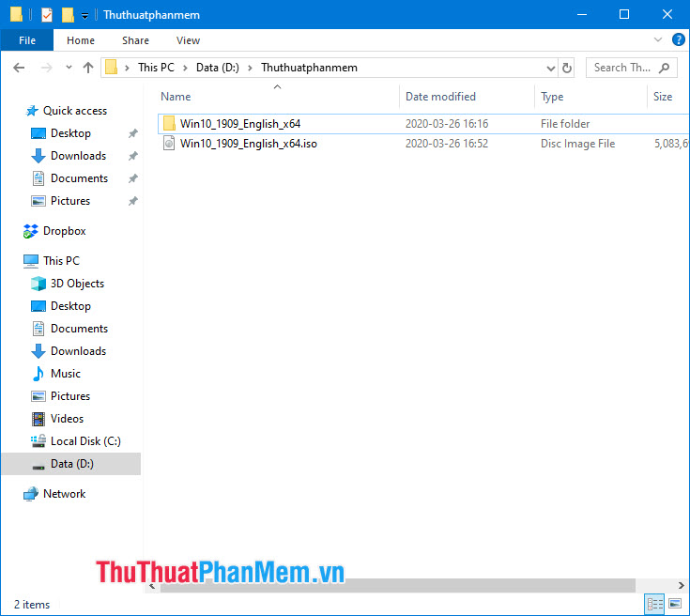This screenshot has width=690, height=616.
Task: Switch to the View ribbon tab
Action: [x=188, y=40]
